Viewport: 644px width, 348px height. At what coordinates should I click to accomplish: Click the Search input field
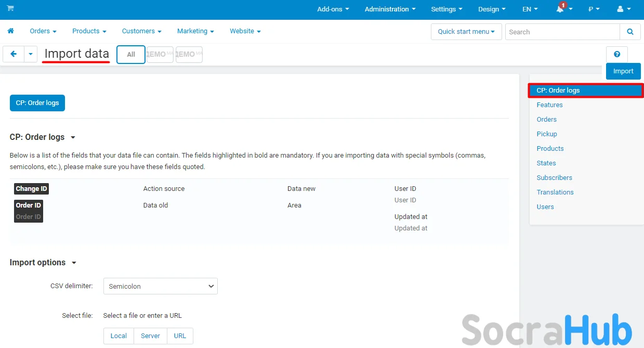[562, 32]
